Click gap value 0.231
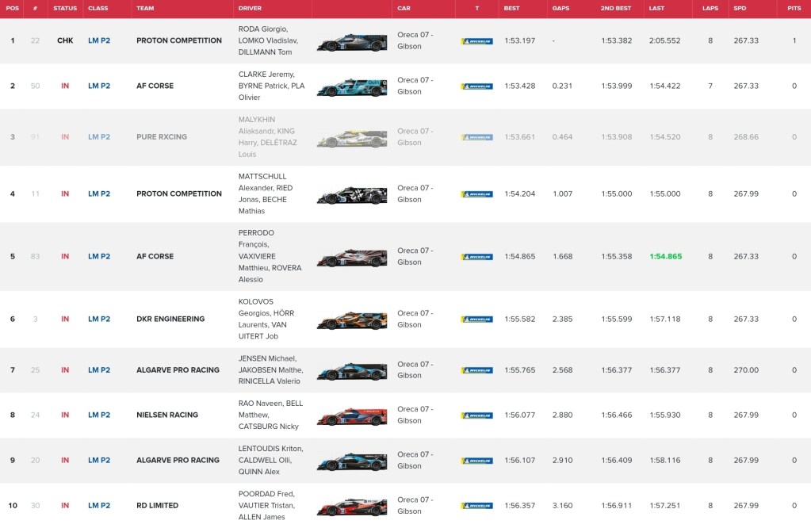This screenshot has height=532, width=811. coord(562,86)
